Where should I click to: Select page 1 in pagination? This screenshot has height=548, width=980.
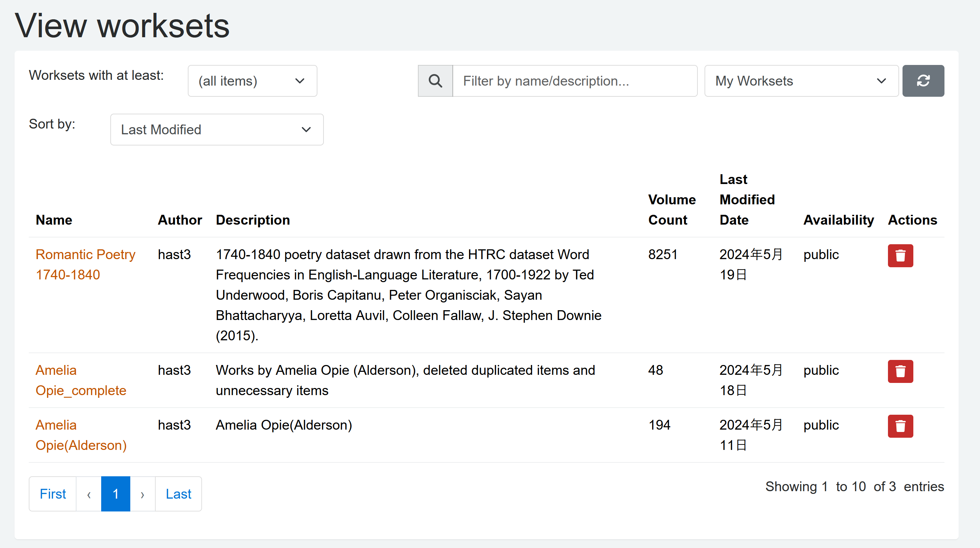[116, 494]
